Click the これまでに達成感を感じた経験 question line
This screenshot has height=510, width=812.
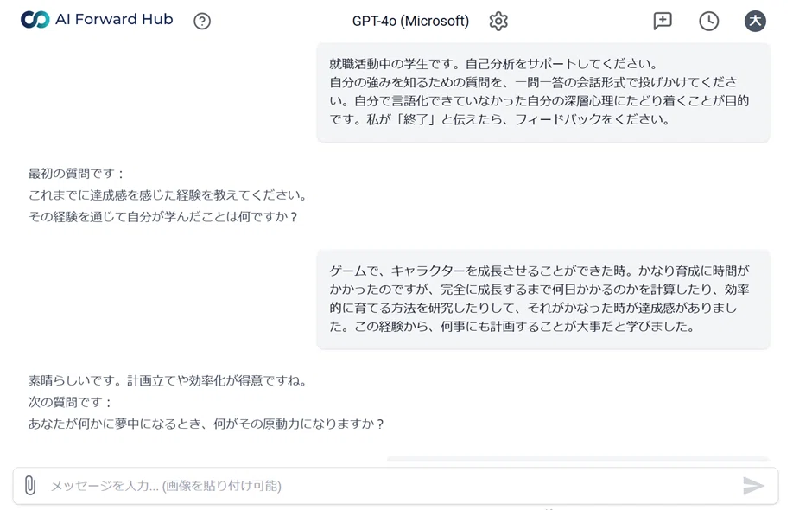[x=168, y=195]
